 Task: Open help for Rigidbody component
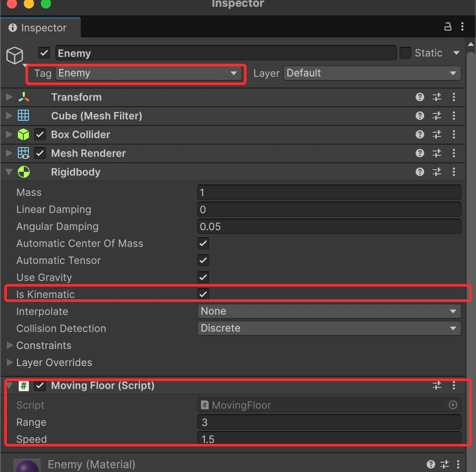419,172
